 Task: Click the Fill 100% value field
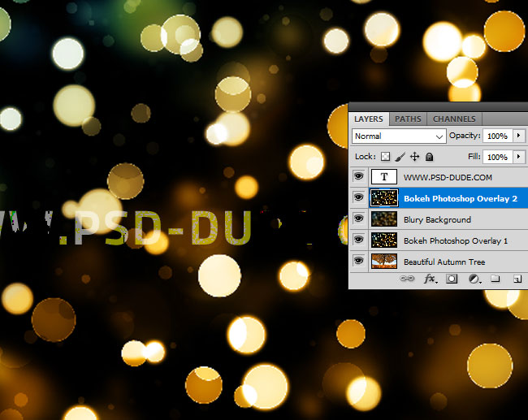(498, 157)
